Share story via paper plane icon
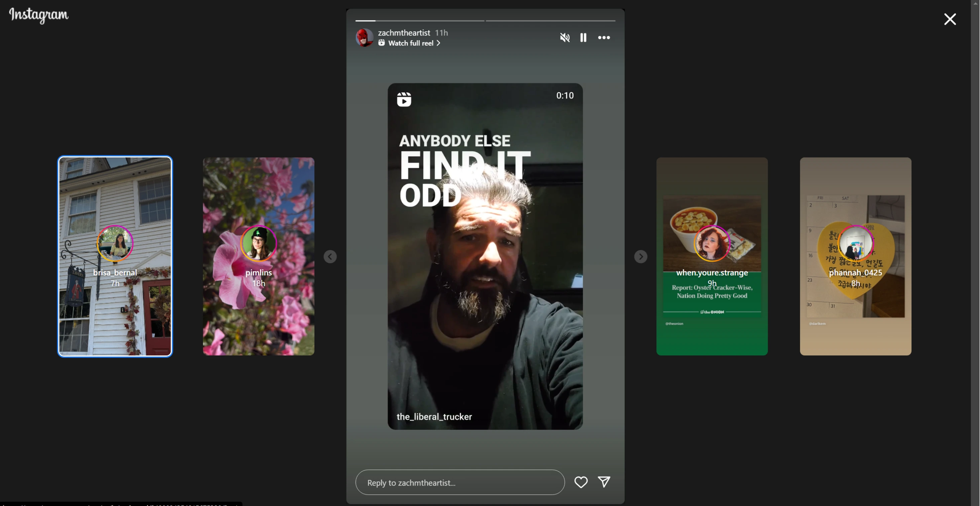The height and width of the screenshot is (506, 980). tap(604, 482)
